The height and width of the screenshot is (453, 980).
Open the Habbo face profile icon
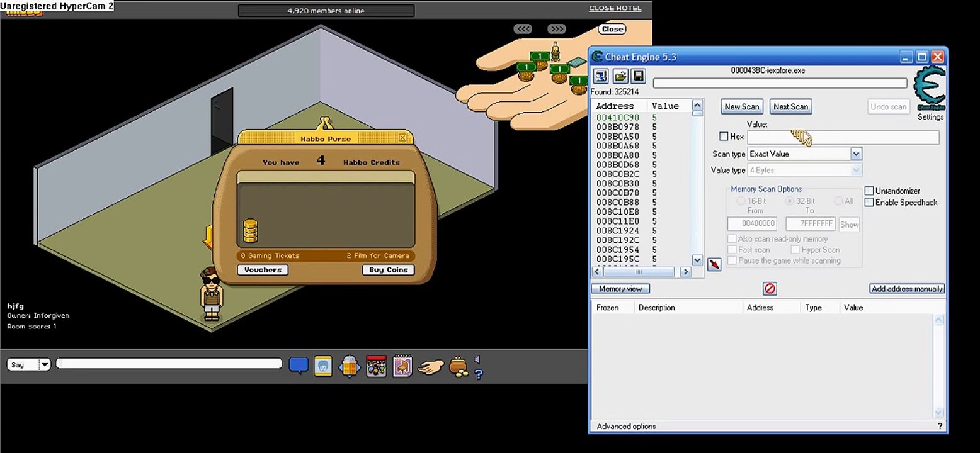click(323, 366)
